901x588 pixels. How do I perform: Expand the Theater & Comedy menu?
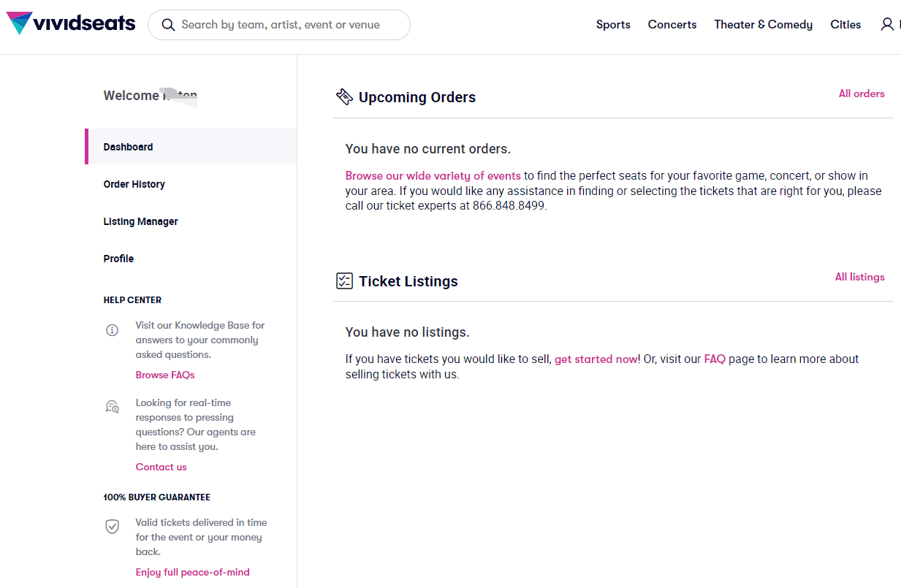(763, 25)
